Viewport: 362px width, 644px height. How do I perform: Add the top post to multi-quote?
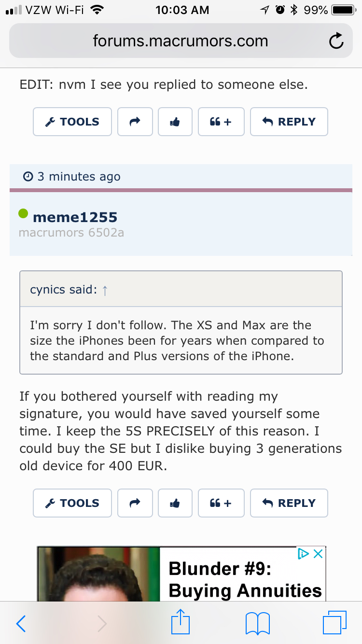coord(221,122)
